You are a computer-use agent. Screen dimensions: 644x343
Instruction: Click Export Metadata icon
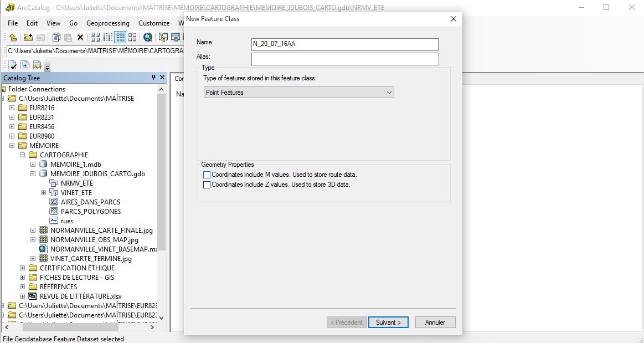point(25,65)
